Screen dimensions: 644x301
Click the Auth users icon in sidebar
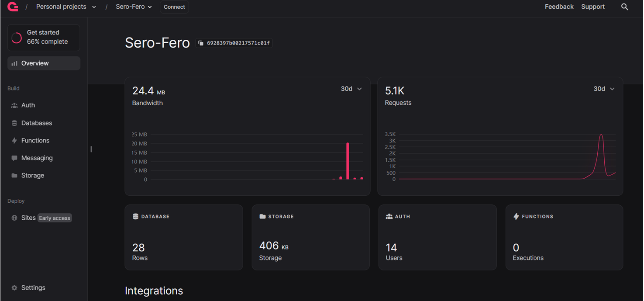coord(14,105)
